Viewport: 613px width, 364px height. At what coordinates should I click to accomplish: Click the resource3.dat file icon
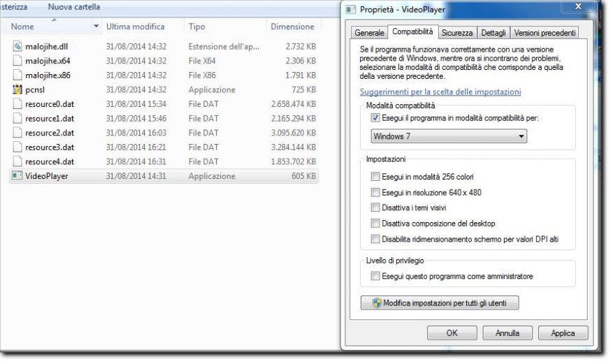tap(17, 147)
